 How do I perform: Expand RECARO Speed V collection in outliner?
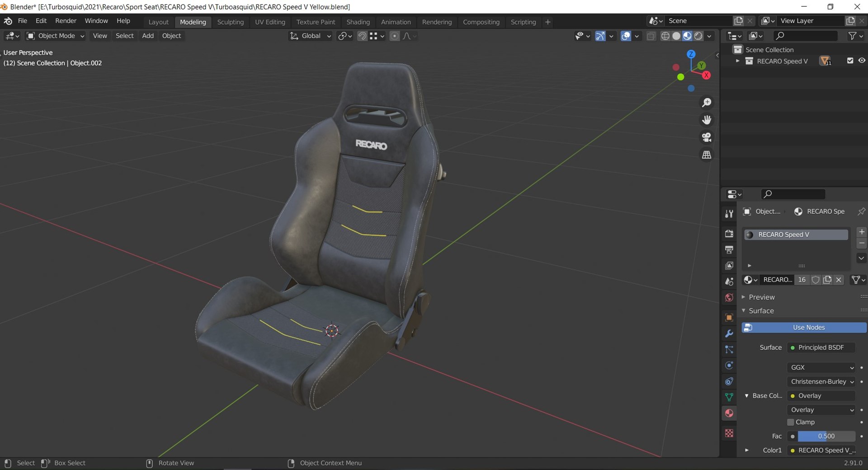pyautogui.click(x=737, y=61)
